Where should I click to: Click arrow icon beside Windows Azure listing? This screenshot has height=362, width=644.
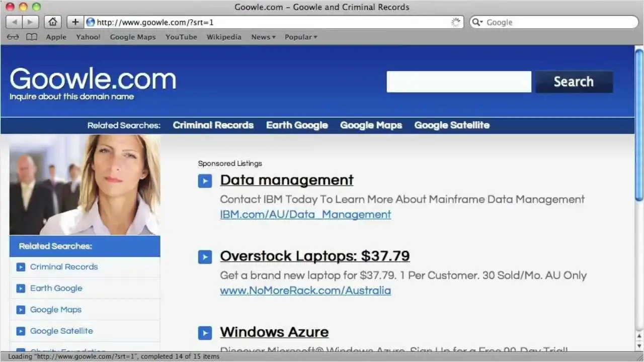(x=205, y=333)
